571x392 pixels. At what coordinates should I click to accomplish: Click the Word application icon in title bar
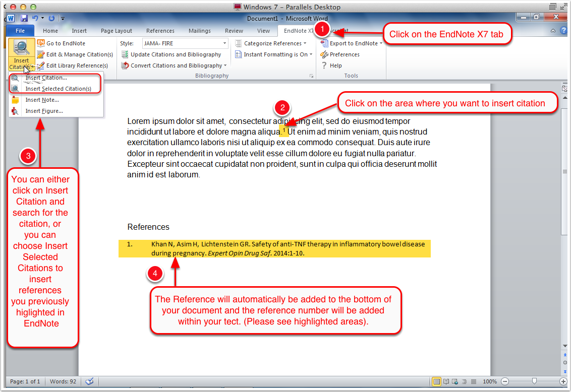click(x=11, y=18)
